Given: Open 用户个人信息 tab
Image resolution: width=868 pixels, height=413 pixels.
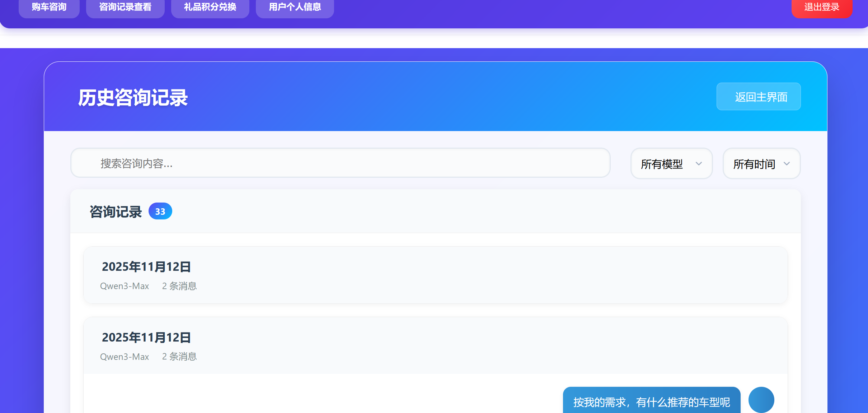Looking at the screenshot, I should point(295,7).
